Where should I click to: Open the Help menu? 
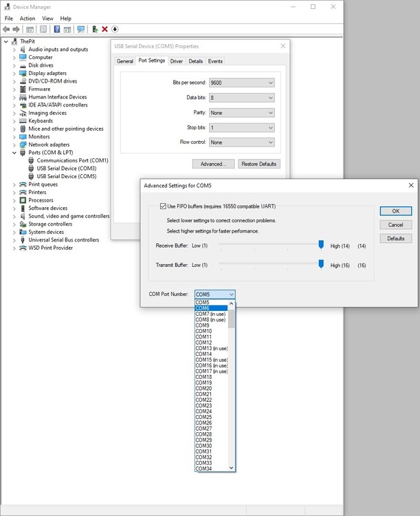coord(65,19)
